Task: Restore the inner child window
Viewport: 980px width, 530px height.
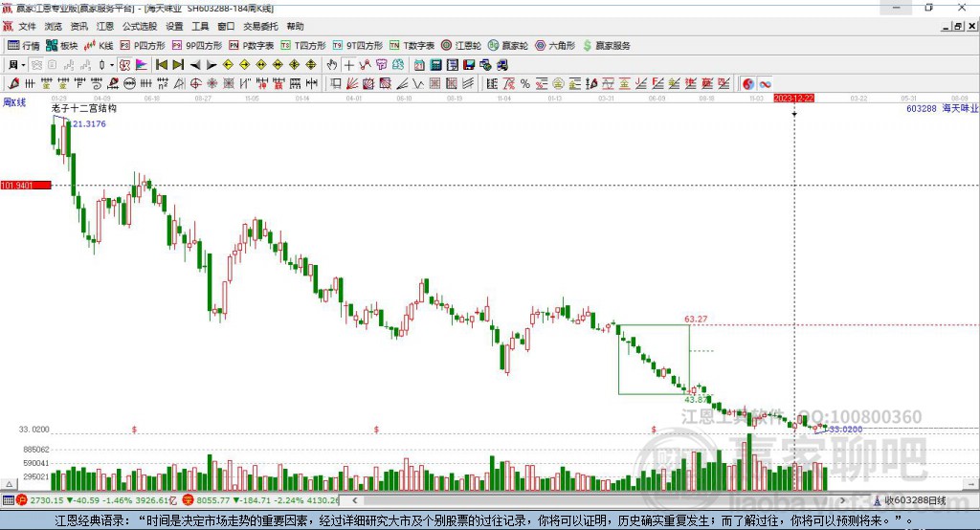Action: tap(958, 26)
